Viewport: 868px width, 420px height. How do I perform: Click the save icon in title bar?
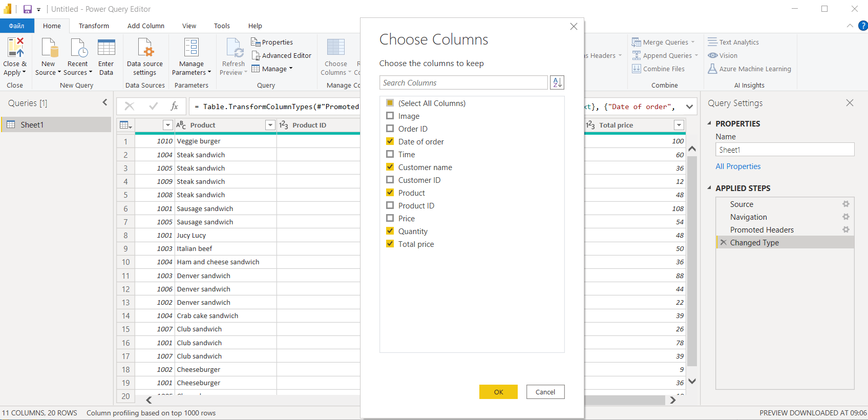[28, 9]
